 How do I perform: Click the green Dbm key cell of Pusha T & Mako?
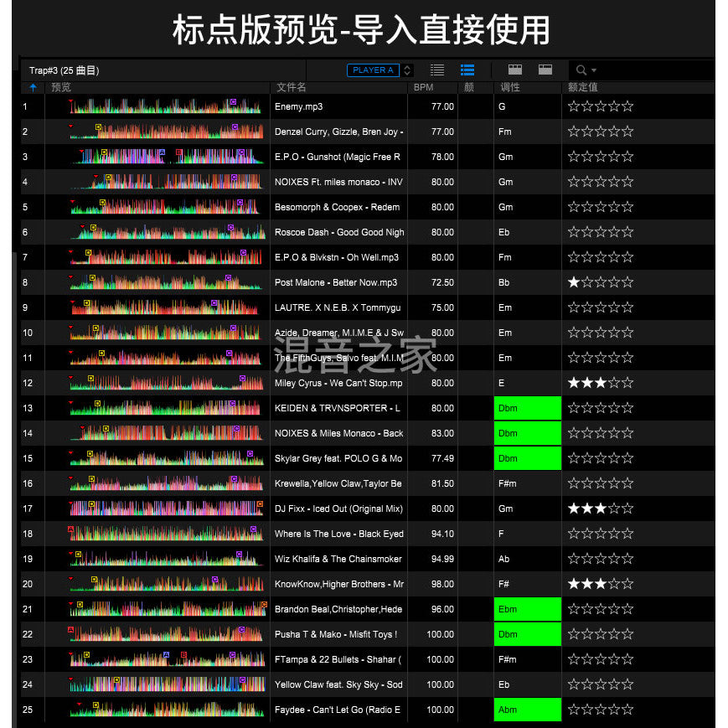click(x=528, y=634)
